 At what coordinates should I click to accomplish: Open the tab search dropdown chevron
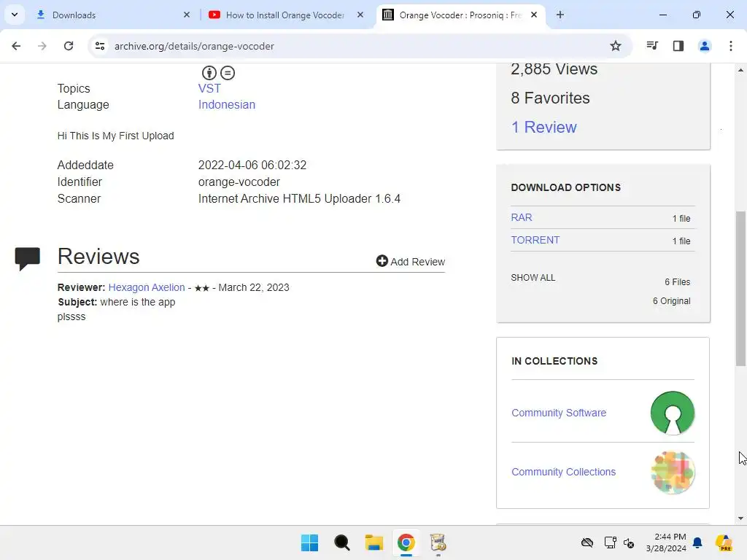click(15, 15)
